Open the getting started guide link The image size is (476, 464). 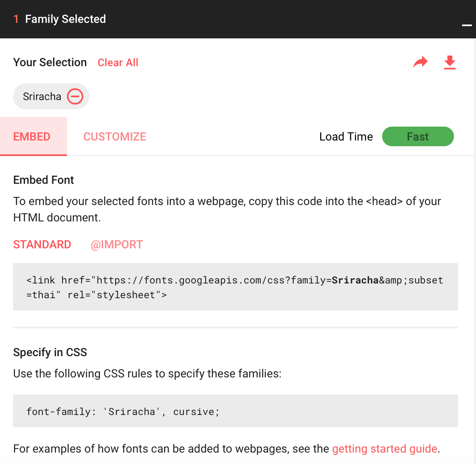tap(385, 448)
